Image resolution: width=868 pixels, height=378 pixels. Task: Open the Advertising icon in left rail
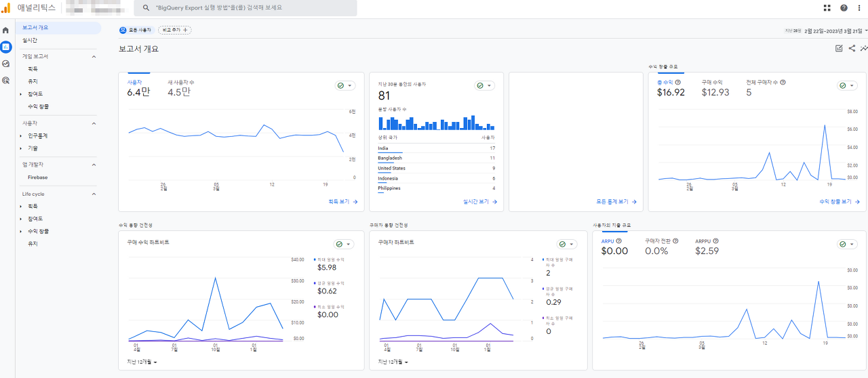tap(6, 80)
